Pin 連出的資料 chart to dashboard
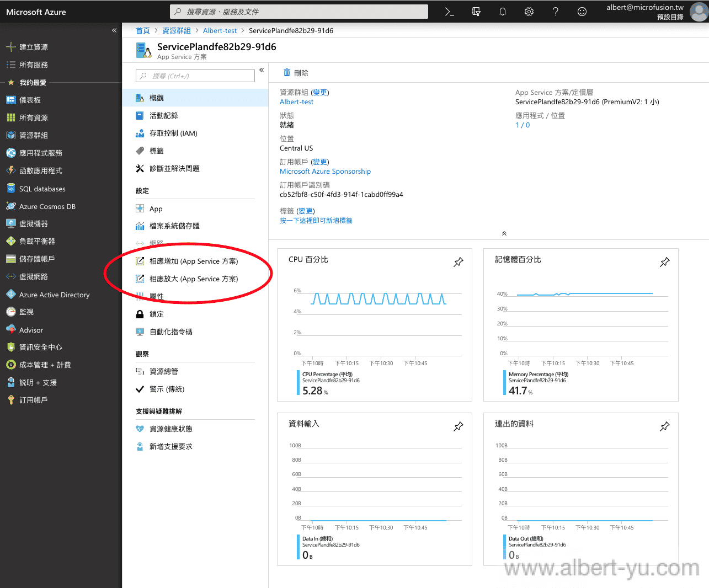Screen dimensions: 709x588 (665, 426)
